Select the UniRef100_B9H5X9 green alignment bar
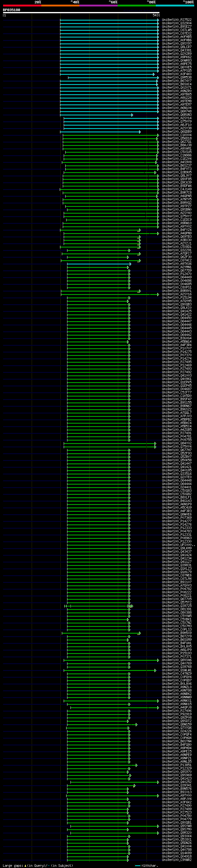 [101, 633]
